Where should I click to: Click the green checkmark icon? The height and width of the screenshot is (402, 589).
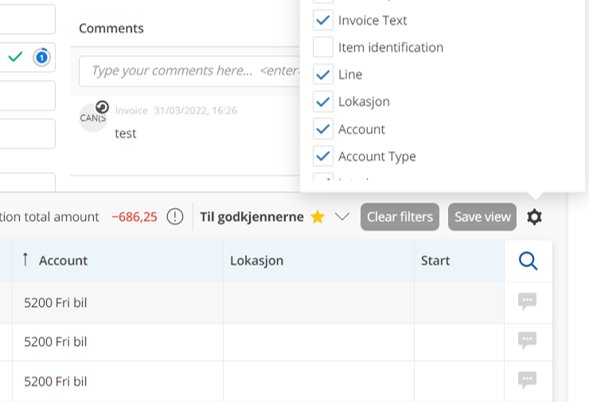point(15,57)
